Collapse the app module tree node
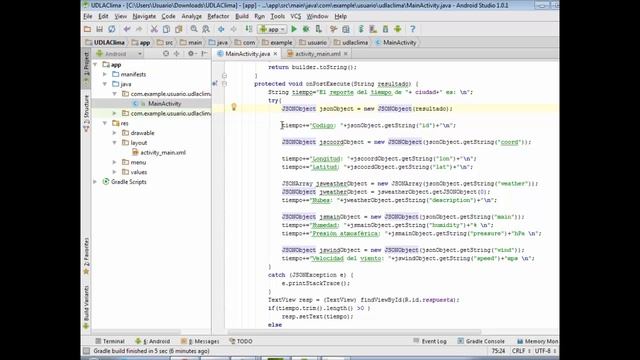 pyautogui.click(x=95, y=64)
